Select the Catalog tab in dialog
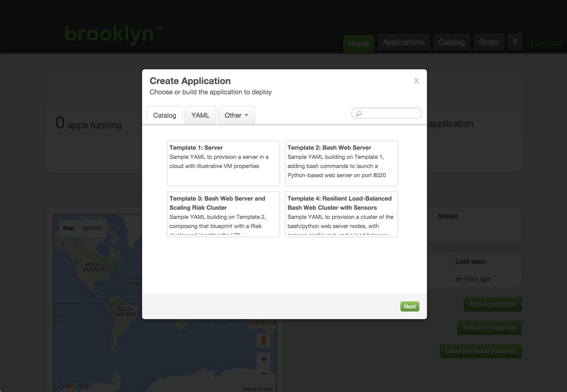 (x=164, y=116)
